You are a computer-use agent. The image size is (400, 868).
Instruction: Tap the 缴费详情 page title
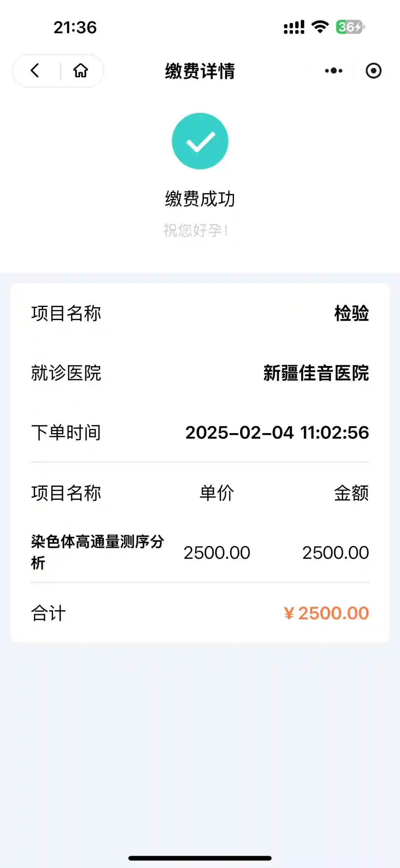(200, 71)
